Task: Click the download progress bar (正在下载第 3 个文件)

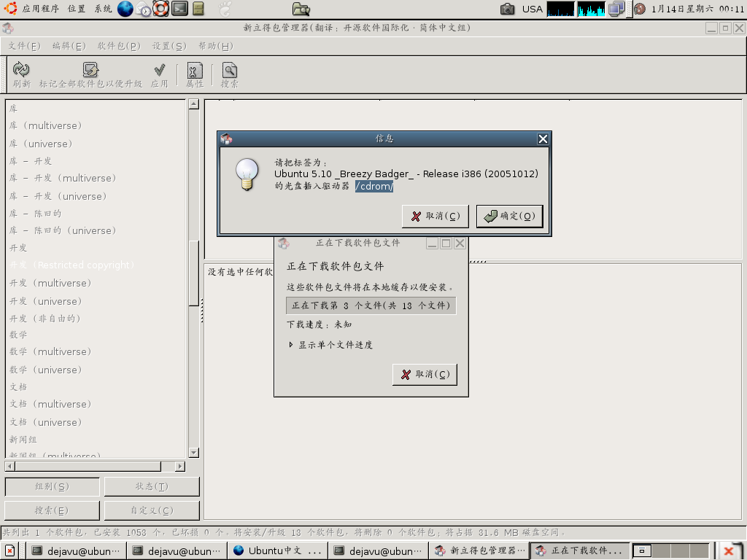Action: (371, 306)
